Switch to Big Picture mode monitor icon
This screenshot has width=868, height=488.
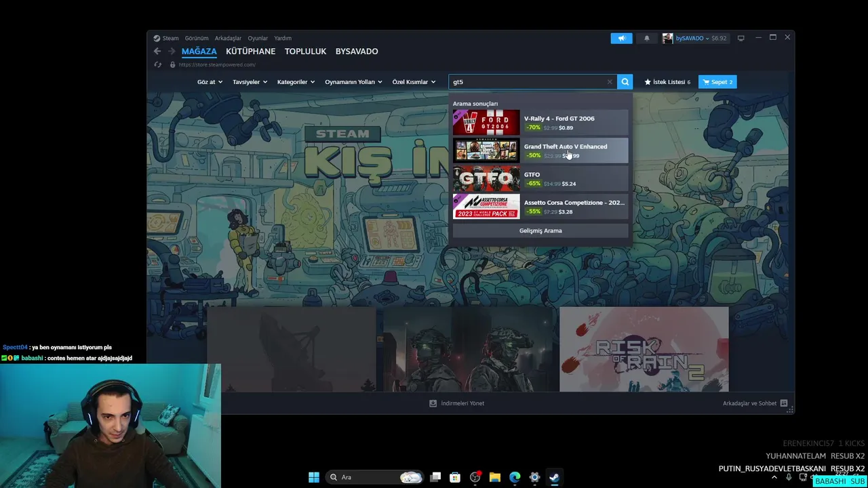[741, 38]
